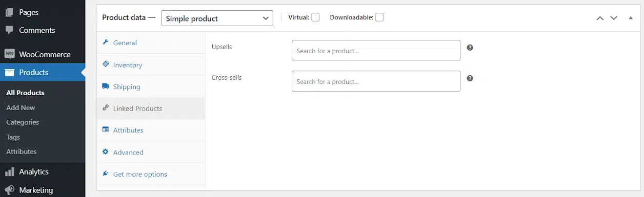Switch to the Shipping tab

pos(151,87)
